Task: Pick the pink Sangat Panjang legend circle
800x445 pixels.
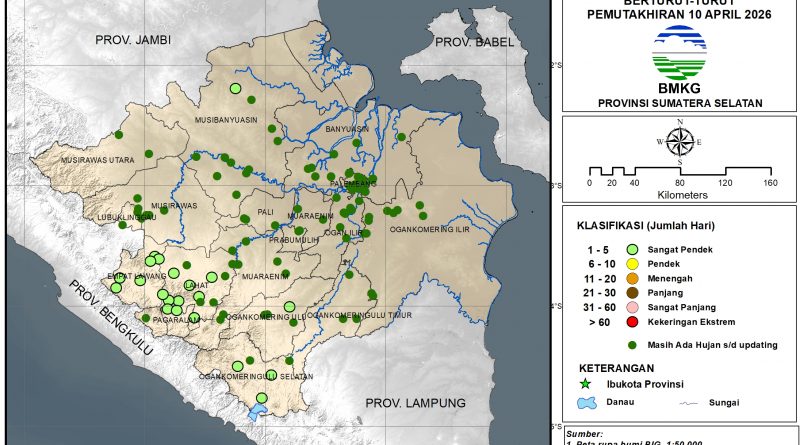Action: click(631, 307)
